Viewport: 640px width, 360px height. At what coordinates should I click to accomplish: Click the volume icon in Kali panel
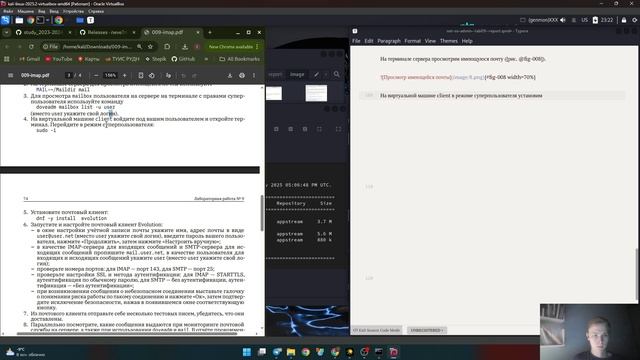coord(563,20)
